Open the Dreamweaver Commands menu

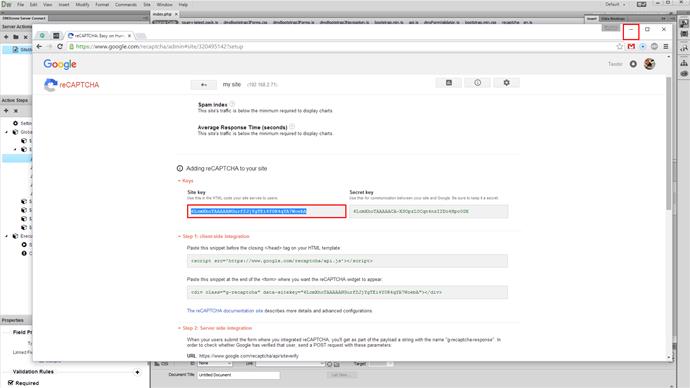(126, 4)
